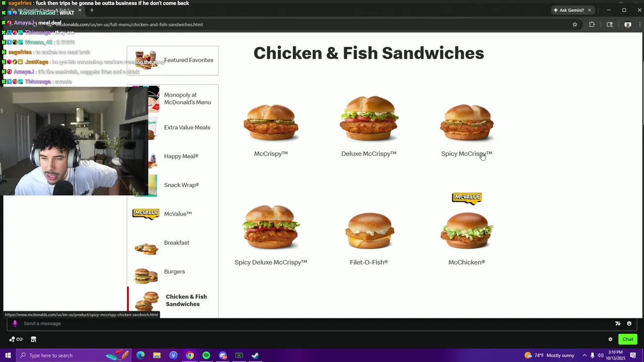This screenshot has width=644, height=362.
Task: Open Steam from taskbar
Action: tap(255, 355)
